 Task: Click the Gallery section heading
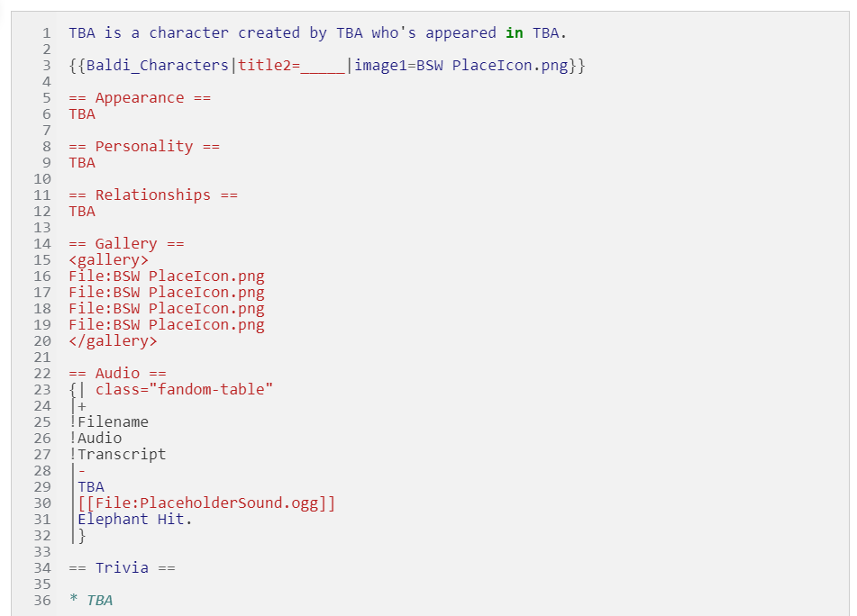point(126,244)
